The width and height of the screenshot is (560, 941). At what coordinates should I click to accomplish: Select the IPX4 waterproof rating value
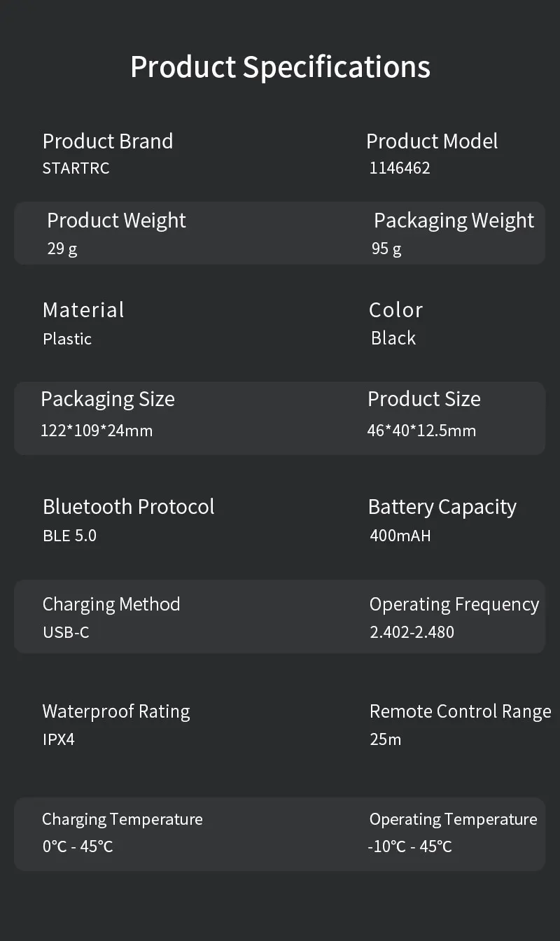59,739
